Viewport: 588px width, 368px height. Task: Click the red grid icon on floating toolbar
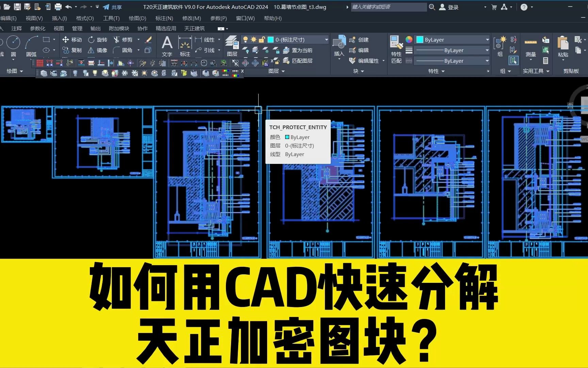pyautogui.click(x=40, y=63)
